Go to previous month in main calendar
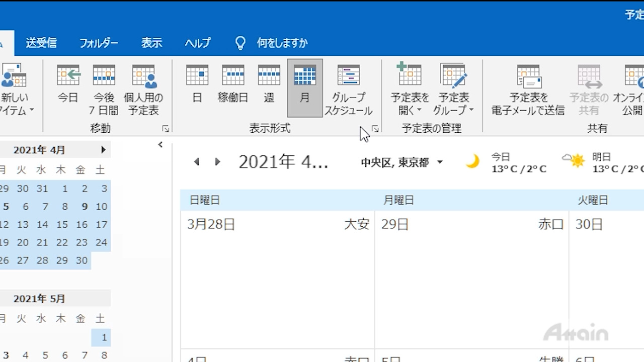 pos(197,162)
